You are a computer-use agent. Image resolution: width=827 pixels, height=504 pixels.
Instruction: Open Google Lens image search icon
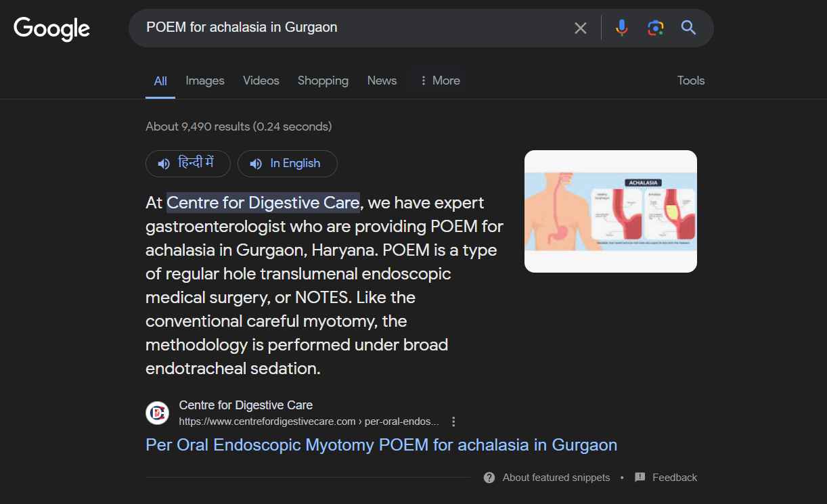(x=655, y=28)
